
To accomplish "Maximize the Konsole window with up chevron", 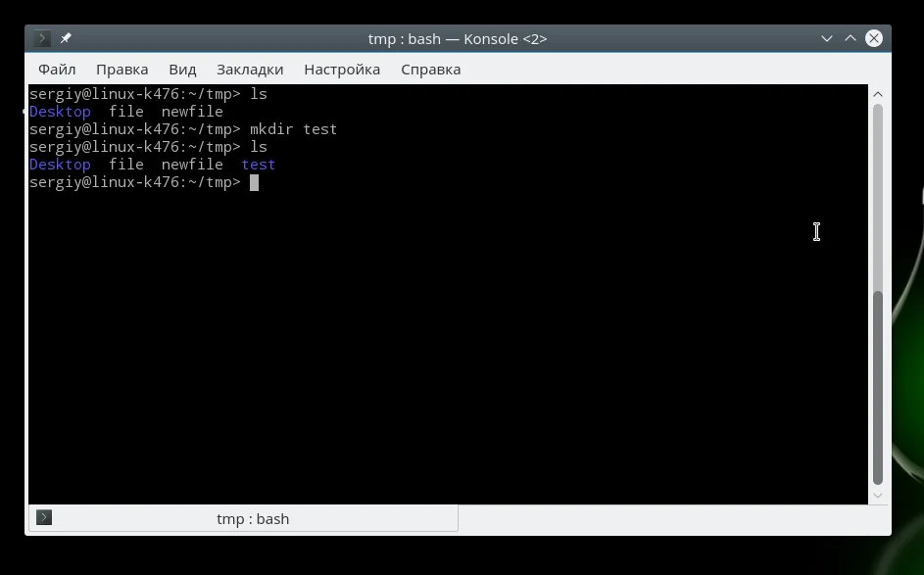I will click(851, 38).
